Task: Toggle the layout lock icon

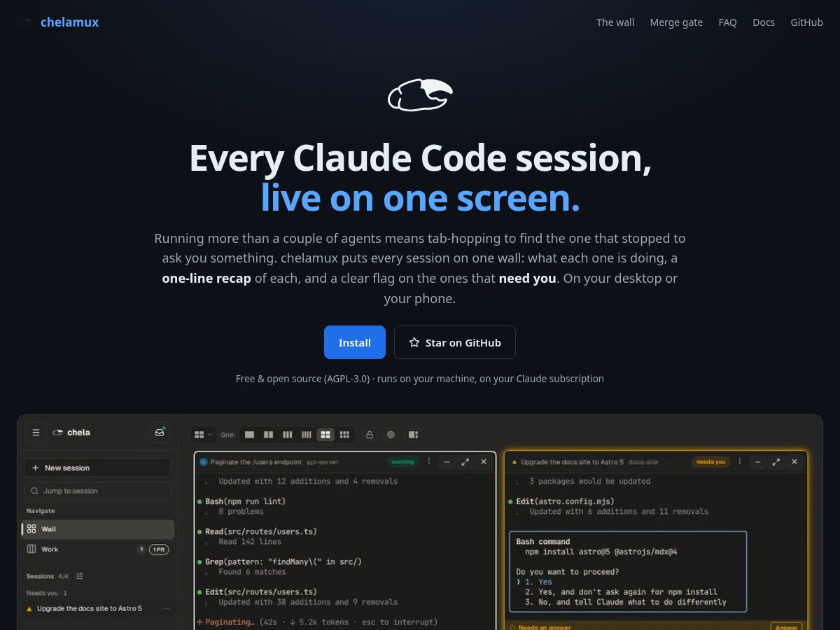Action: coord(370,435)
